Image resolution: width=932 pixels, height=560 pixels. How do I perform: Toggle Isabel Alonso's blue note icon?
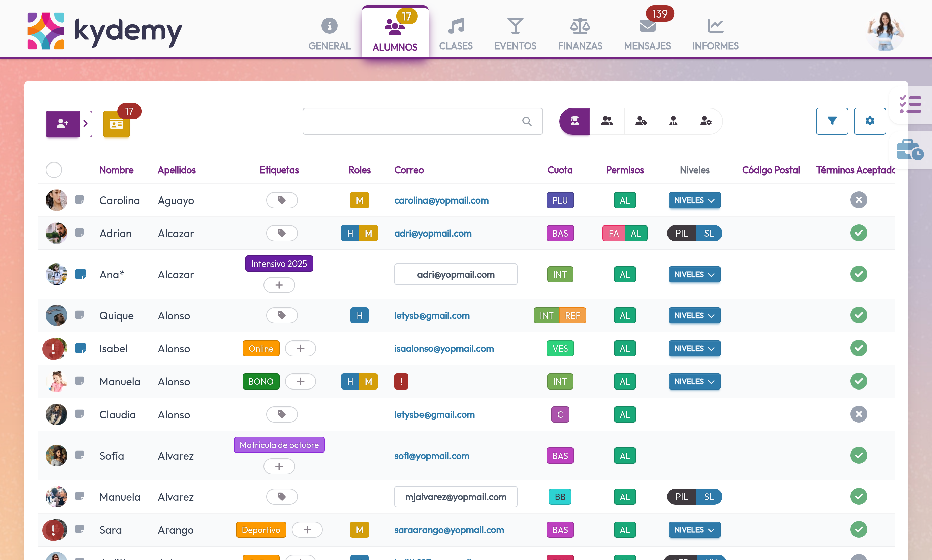[81, 348]
